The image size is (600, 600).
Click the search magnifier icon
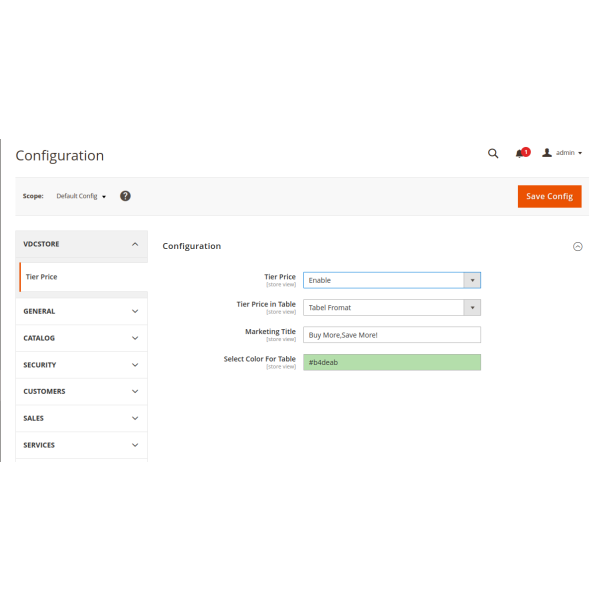pos(493,153)
